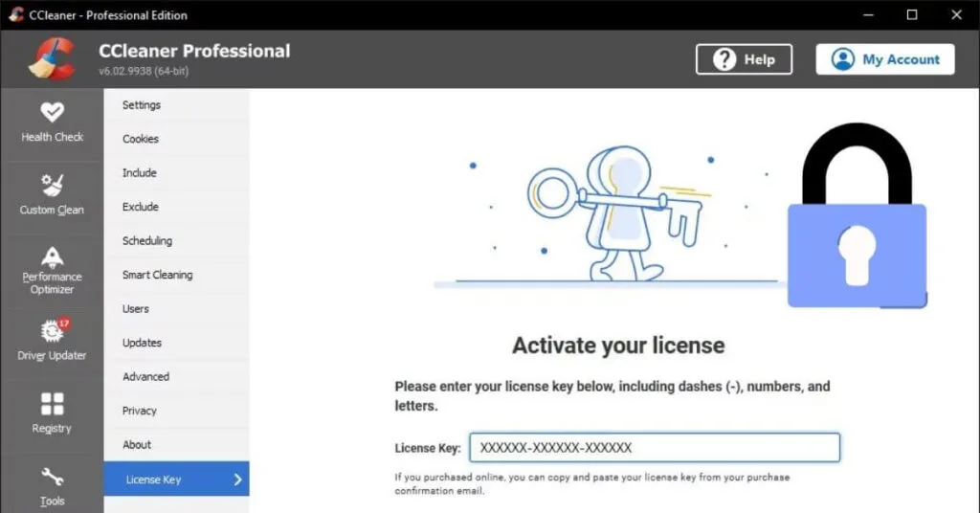The width and height of the screenshot is (980, 513).
Task: Click the My Account avatar icon
Action: (x=842, y=59)
